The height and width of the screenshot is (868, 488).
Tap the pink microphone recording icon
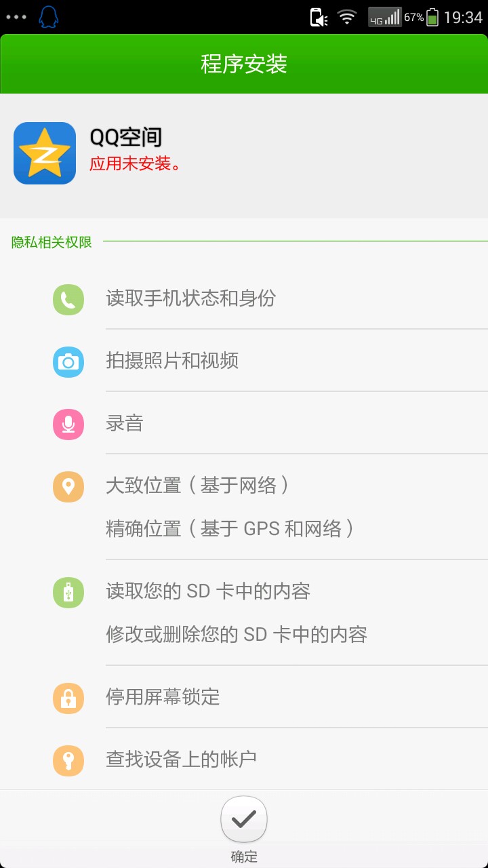pos(68,424)
